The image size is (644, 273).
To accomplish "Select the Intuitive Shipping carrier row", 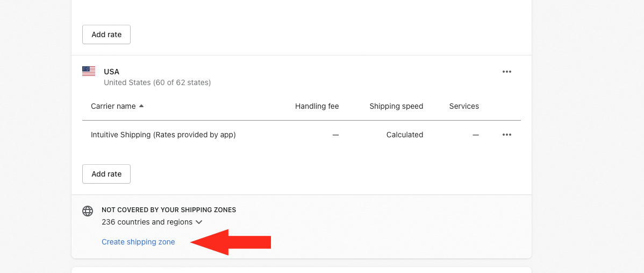I will (163, 135).
